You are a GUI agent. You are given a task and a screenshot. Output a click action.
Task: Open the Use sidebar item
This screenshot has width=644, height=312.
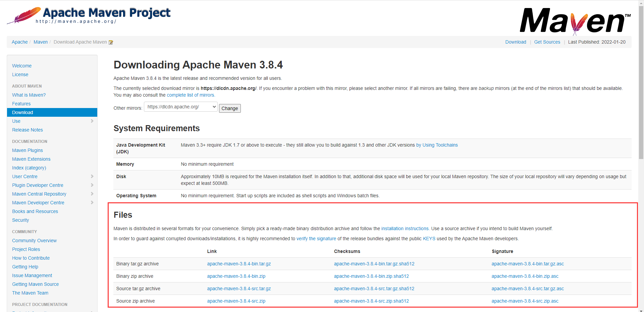[16, 121]
